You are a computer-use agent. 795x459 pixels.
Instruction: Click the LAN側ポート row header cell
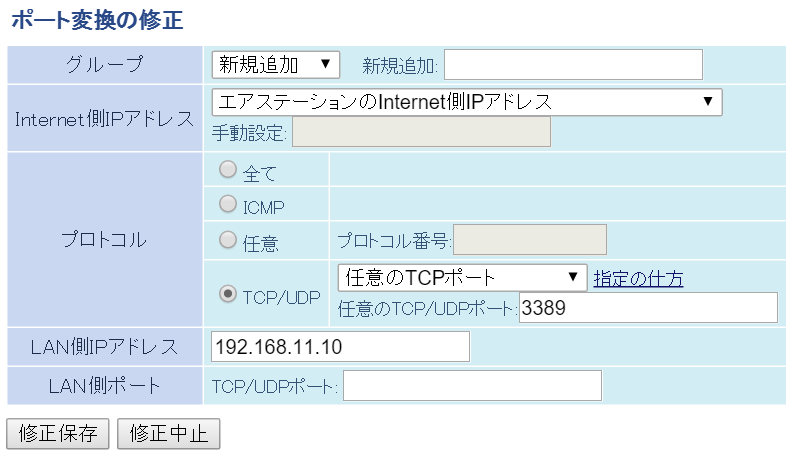[105, 386]
